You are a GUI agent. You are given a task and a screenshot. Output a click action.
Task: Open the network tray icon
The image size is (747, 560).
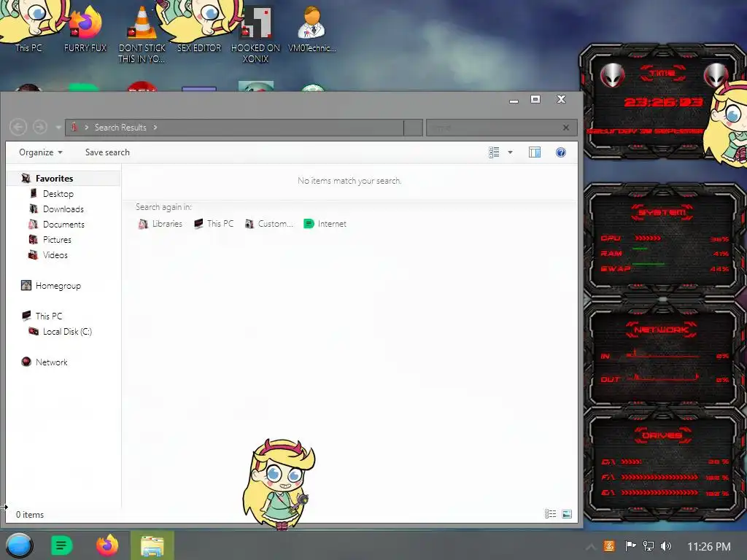click(x=649, y=546)
